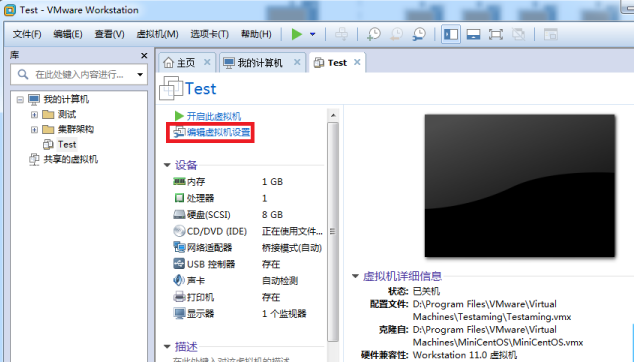The width and height of the screenshot is (634, 362).
Task: Click the device pane vertical scrollbar thumb
Action: pos(333,231)
